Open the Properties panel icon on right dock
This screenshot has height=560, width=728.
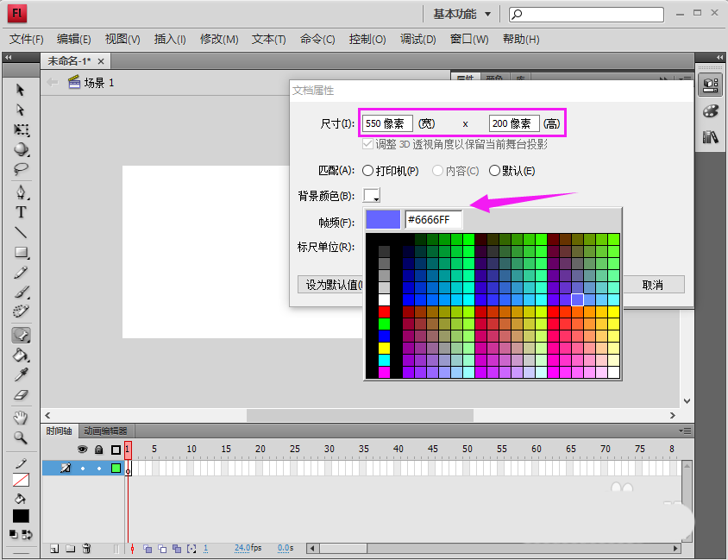click(x=711, y=85)
